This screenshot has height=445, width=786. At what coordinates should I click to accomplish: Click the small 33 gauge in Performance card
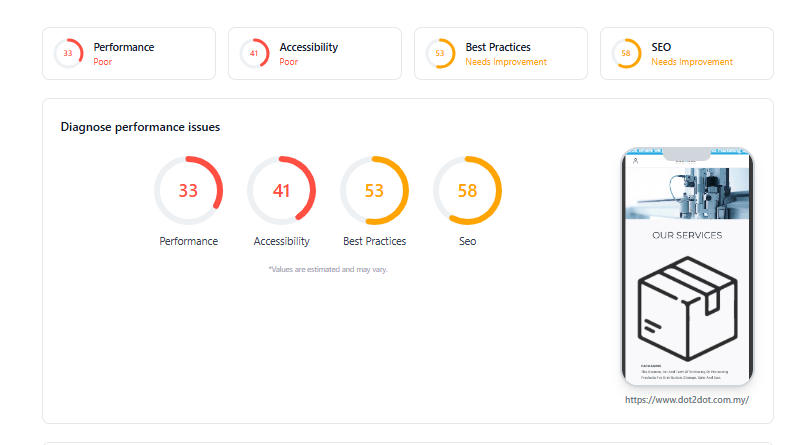[68, 53]
